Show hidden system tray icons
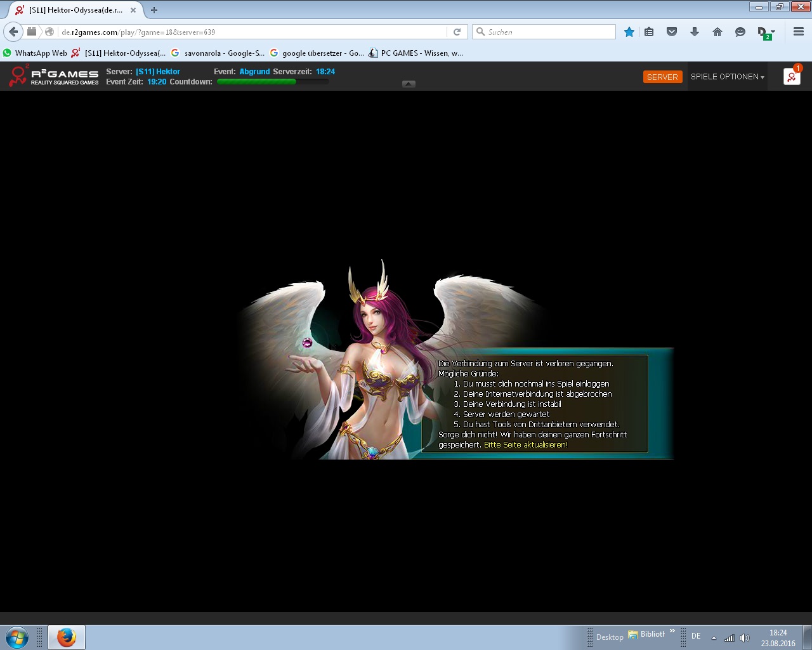Image resolution: width=812 pixels, height=650 pixels. pos(714,638)
